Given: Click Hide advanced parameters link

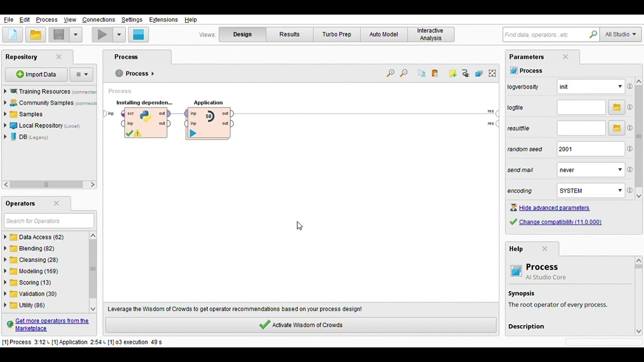Looking at the screenshot, I should pyautogui.click(x=554, y=208).
